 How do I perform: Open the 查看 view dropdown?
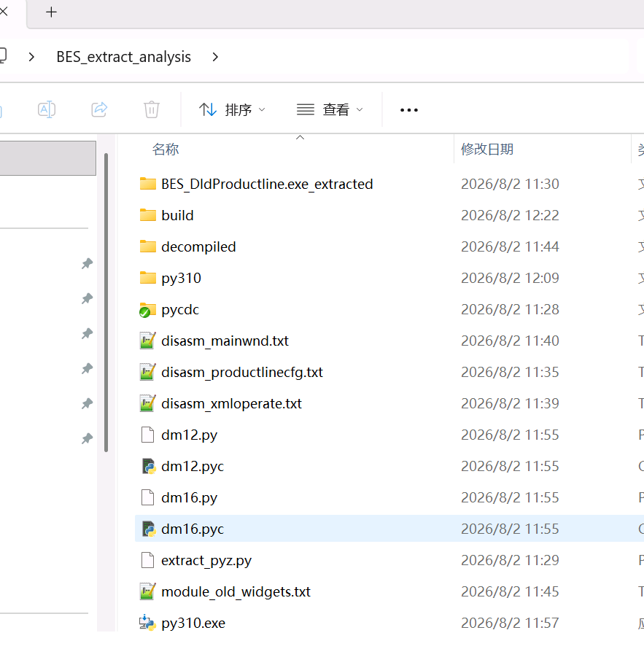click(330, 110)
